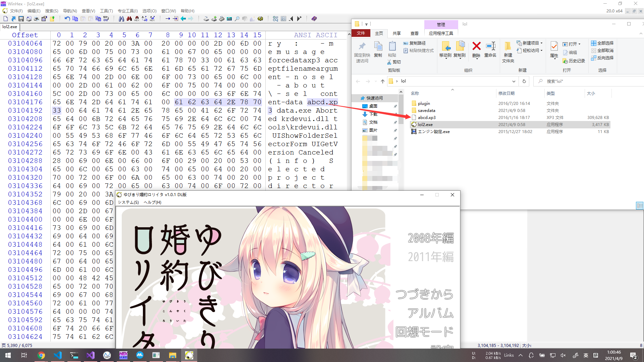Click the black left-triangle icon in WinHex toolbar
The height and width of the screenshot is (362, 644).
pyautogui.click(x=291, y=19)
